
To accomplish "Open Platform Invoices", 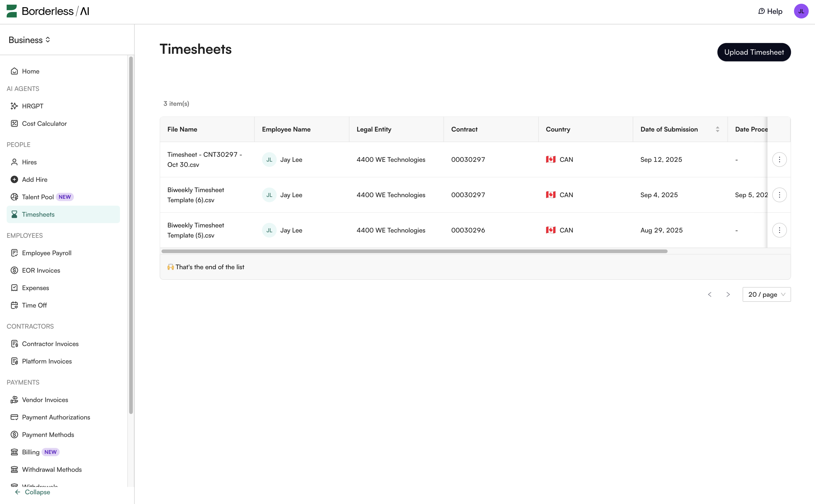I will tap(47, 361).
